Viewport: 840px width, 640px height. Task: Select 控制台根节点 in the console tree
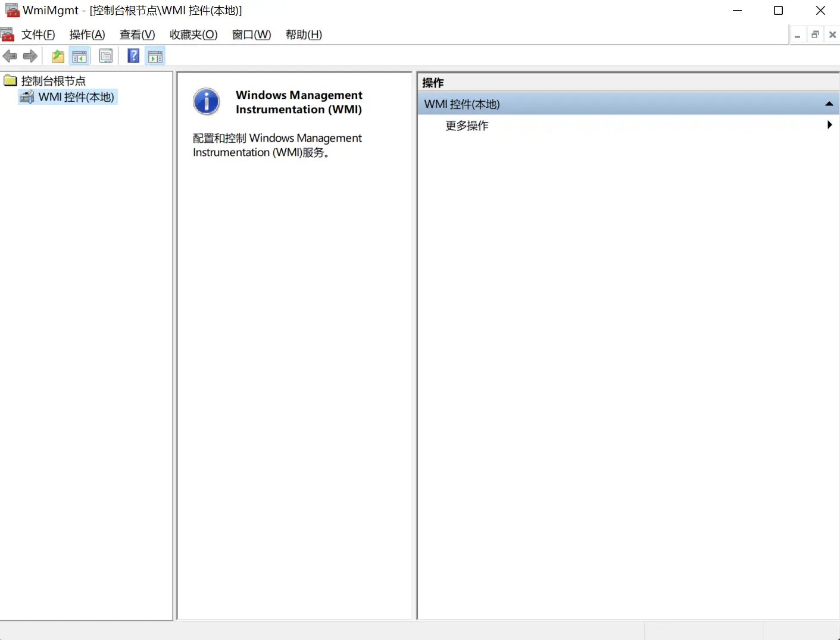click(54, 80)
